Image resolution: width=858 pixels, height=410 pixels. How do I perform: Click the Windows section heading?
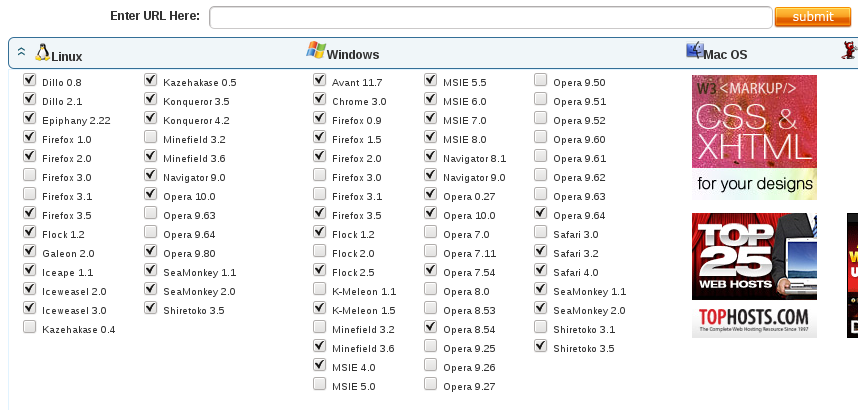click(x=352, y=55)
